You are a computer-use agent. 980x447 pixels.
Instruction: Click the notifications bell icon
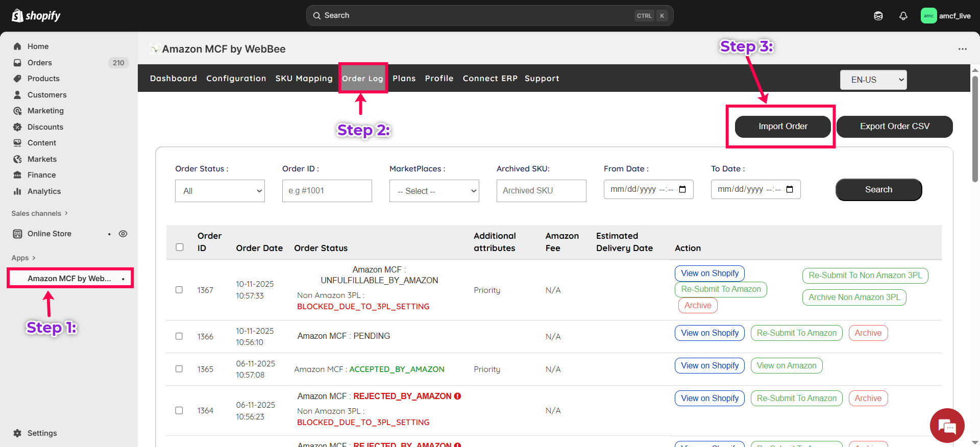pos(903,16)
